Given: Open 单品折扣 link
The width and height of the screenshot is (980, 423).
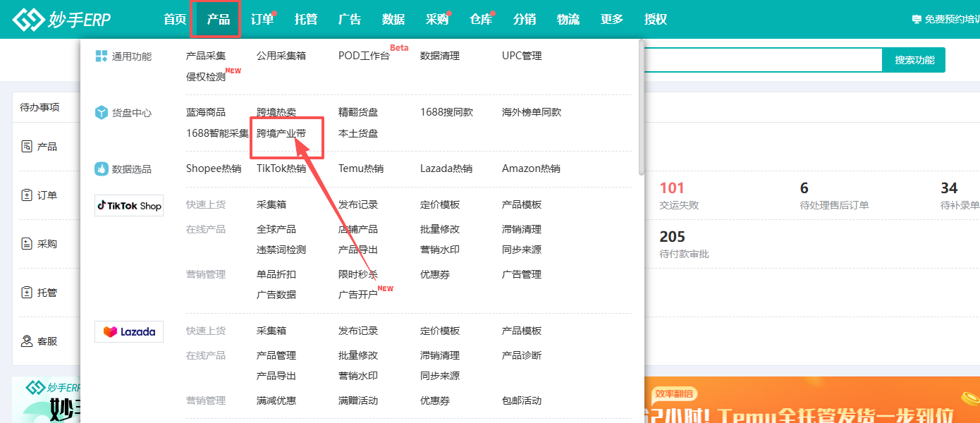Looking at the screenshot, I should tap(276, 274).
